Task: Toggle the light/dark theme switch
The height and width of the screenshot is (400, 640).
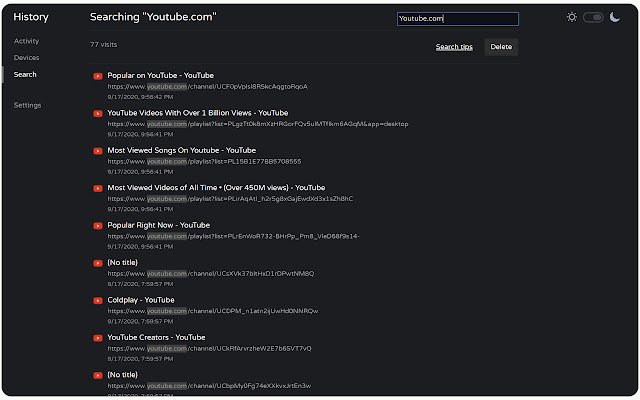Action: pos(593,17)
